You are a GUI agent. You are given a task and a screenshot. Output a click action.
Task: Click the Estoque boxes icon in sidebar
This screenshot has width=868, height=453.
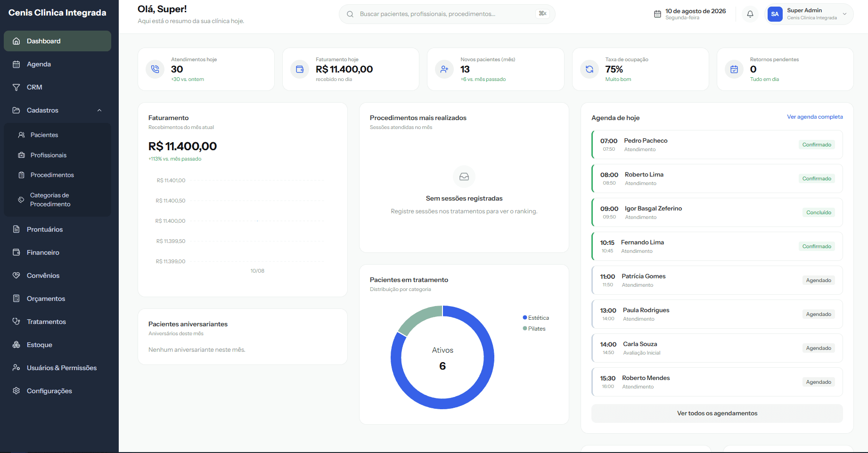click(16, 345)
